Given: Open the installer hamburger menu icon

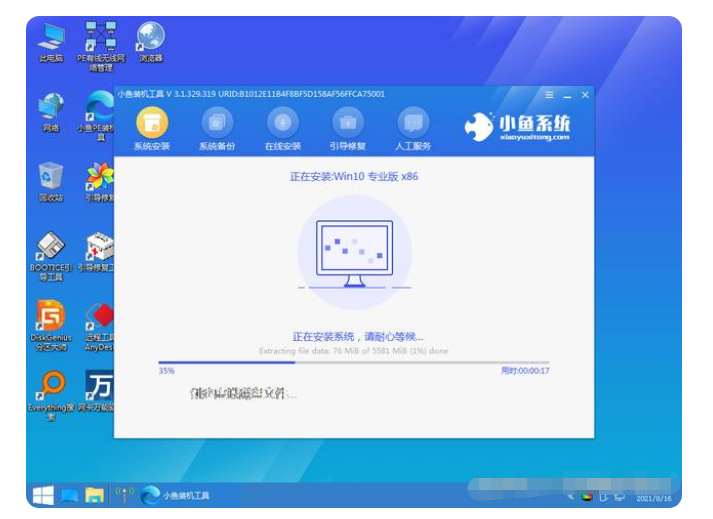Looking at the screenshot, I should point(549,95).
